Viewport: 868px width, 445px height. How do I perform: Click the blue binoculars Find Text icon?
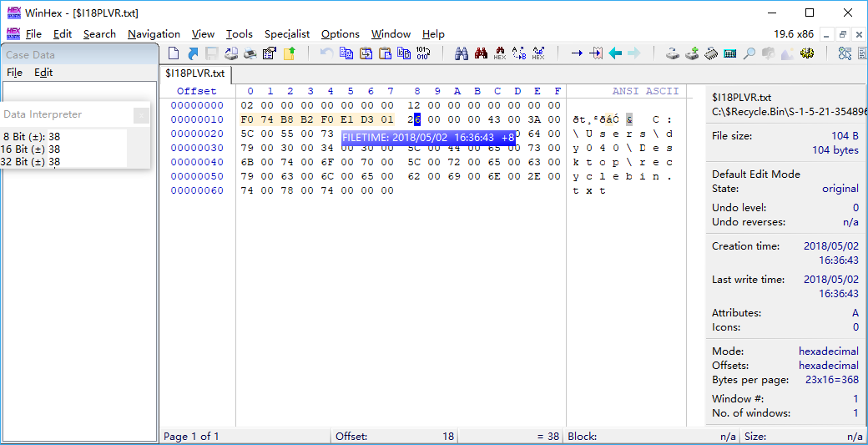click(x=462, y=53)
